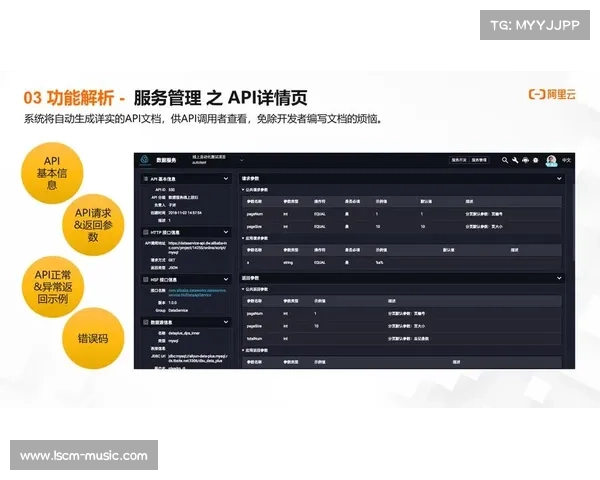
Task: Click the creation time 2018-11-02 value
Action: [x=185, y=213]
